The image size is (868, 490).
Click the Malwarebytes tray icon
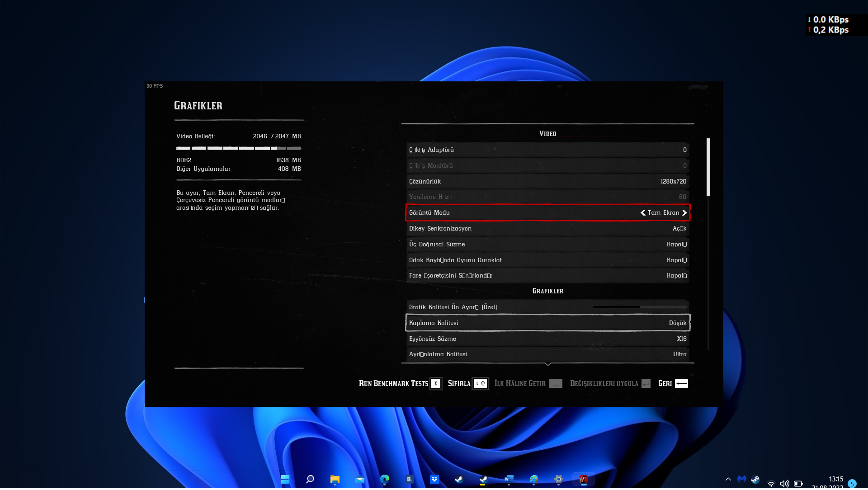(x=741, y=479)
